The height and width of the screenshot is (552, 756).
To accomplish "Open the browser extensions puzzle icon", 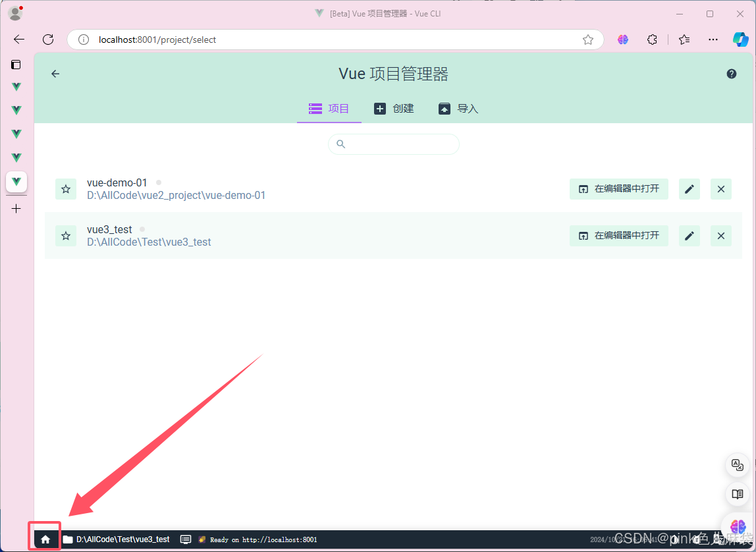I will (x=652, y=40).
